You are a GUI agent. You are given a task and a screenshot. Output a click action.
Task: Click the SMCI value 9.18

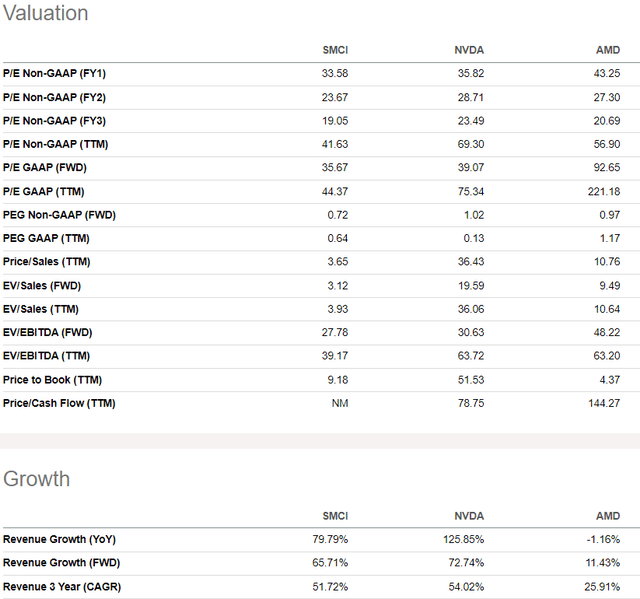click(x=338, y=380)
